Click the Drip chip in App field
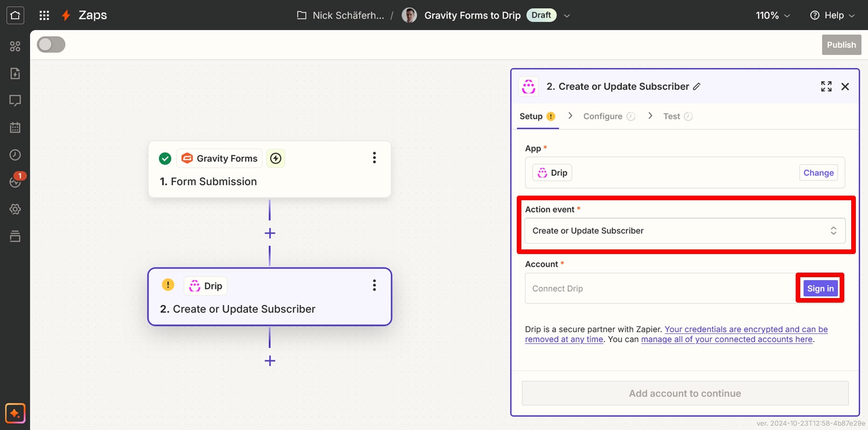 click(x=552, y=172)
